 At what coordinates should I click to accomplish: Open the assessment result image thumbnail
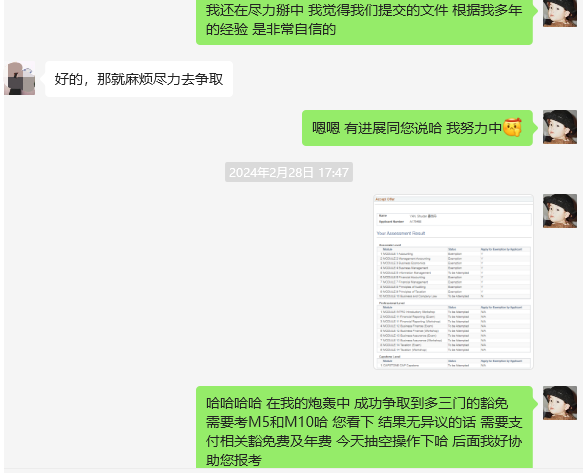tap(453, 281)
